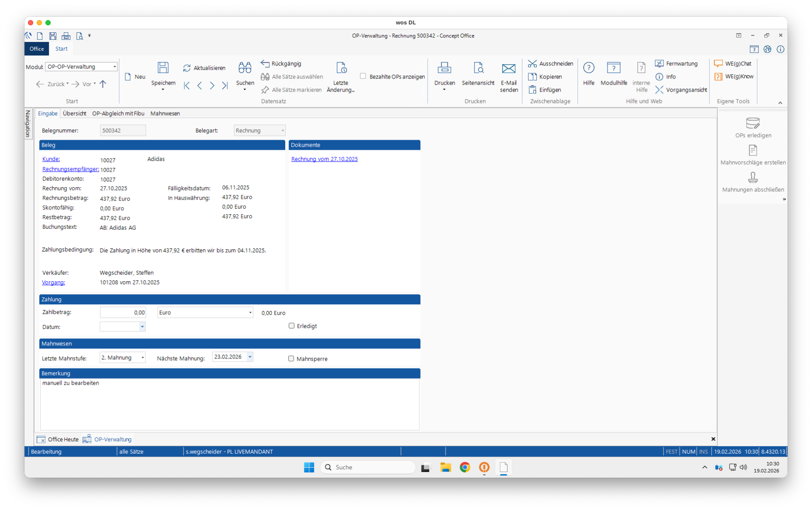Open Seitenansicht print preview
This screenshot has width=812, height=510.
pyautogui.click(x=478, y=68)
